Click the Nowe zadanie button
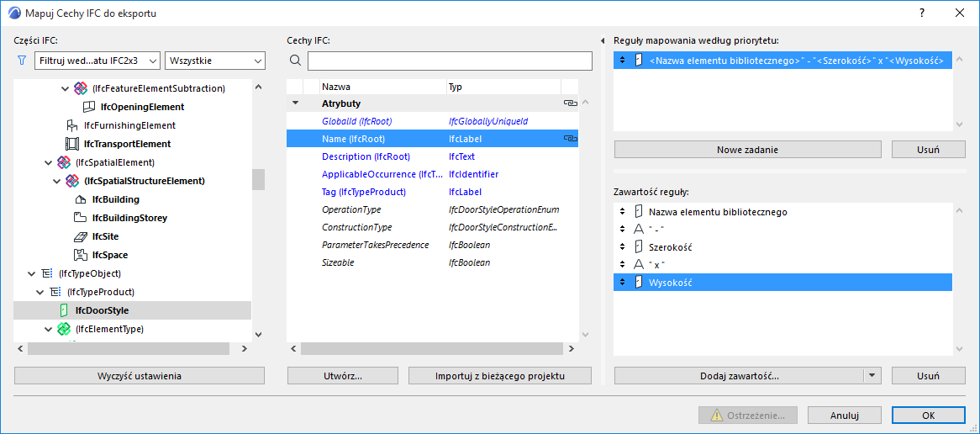 pos(747,150)
